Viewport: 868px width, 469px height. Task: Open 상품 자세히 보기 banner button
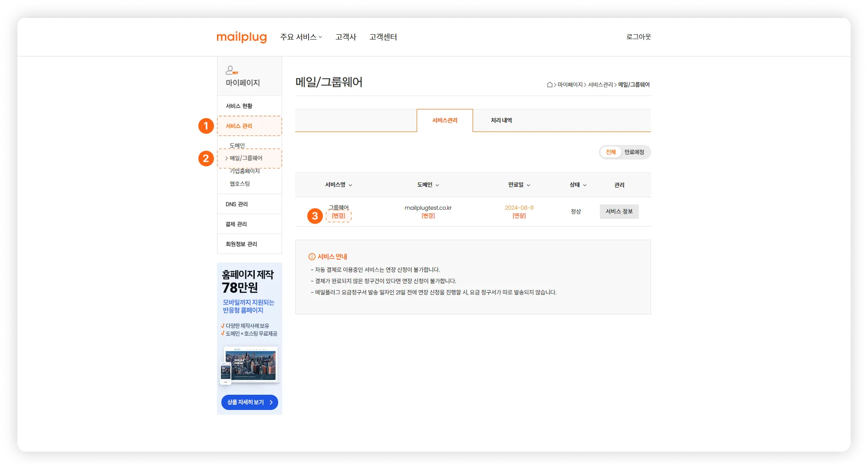click(x=250, y=402)
